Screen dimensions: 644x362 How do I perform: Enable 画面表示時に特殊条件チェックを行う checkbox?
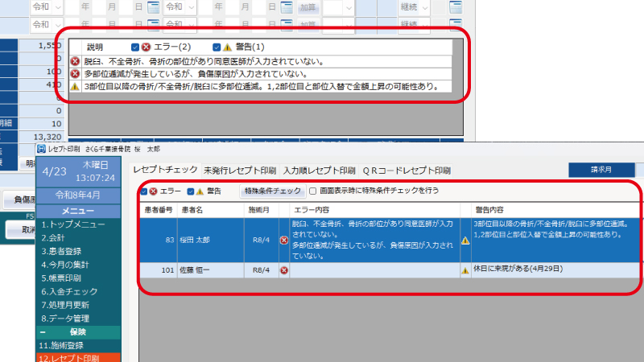313,191
